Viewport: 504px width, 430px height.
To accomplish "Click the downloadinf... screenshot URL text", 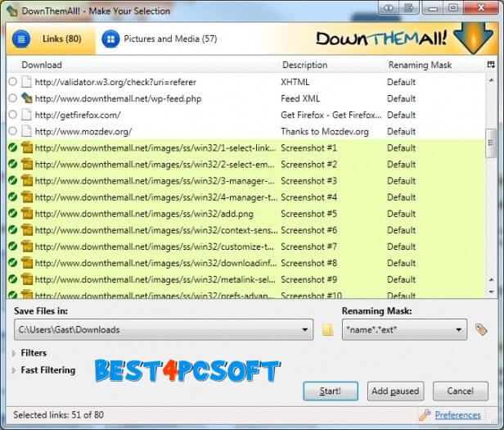I will (155, 263).
